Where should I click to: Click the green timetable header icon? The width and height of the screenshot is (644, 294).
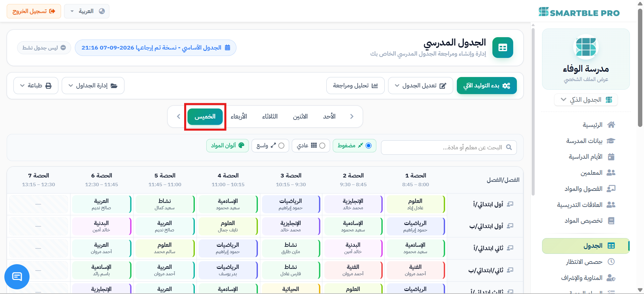pos(503,48)
